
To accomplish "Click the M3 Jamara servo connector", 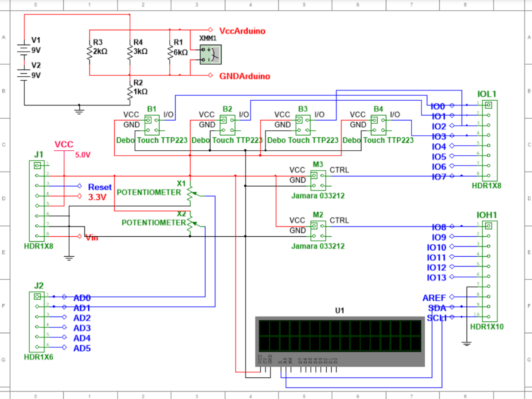I will tap(317, 180).
